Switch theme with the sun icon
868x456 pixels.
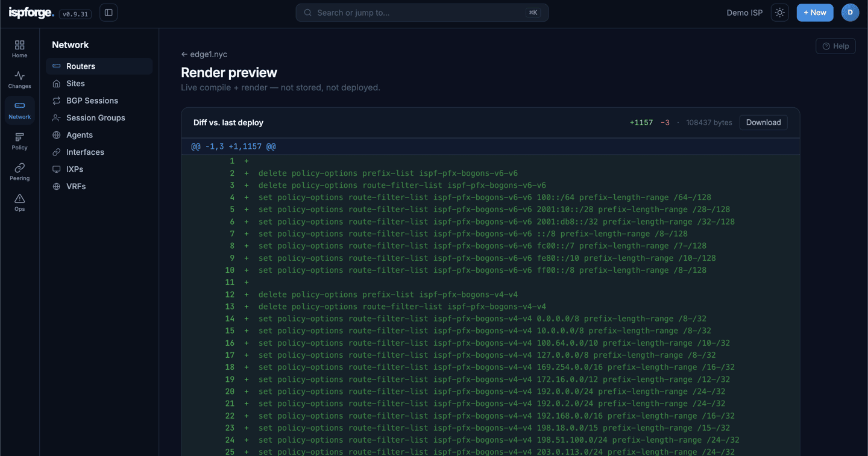click(780, 13)
